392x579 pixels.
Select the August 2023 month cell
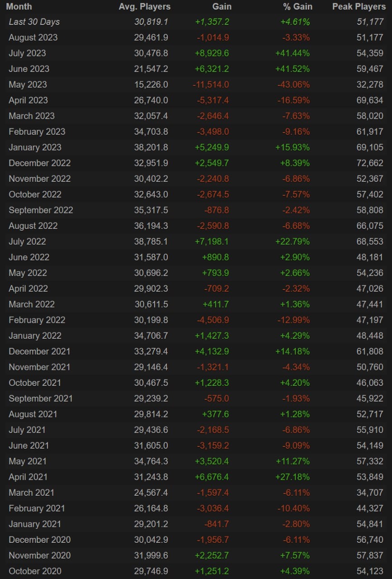(x=33, y=38)
